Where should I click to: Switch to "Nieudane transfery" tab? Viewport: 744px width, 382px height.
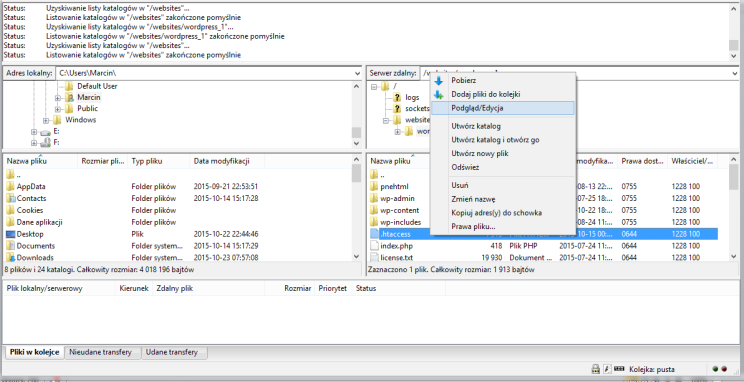(101, 353)
